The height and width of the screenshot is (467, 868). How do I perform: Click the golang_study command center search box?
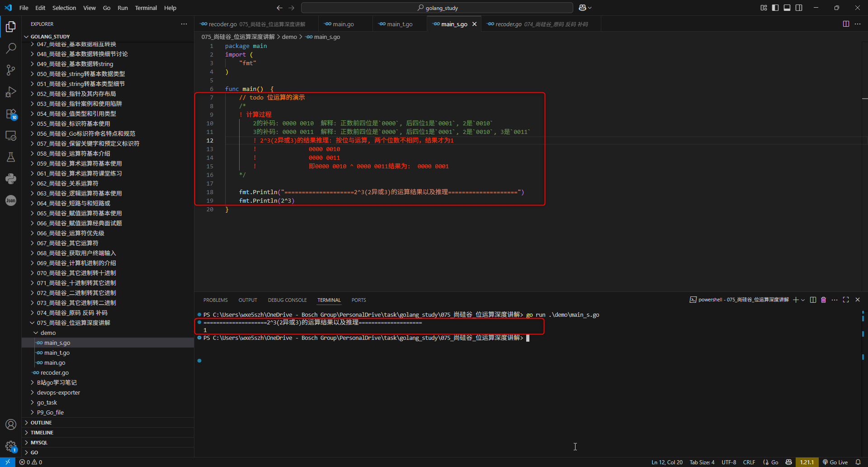437,8
